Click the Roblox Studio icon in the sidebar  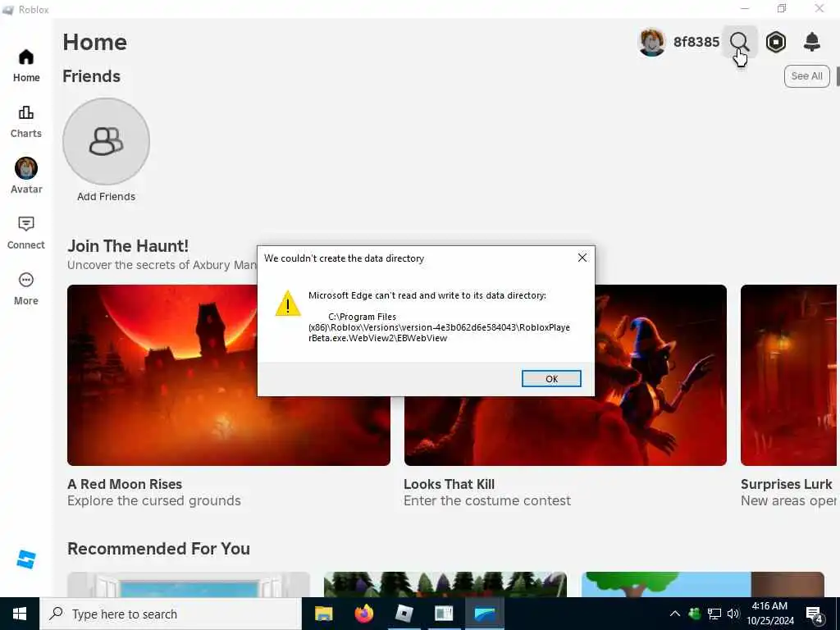[26, 559]
